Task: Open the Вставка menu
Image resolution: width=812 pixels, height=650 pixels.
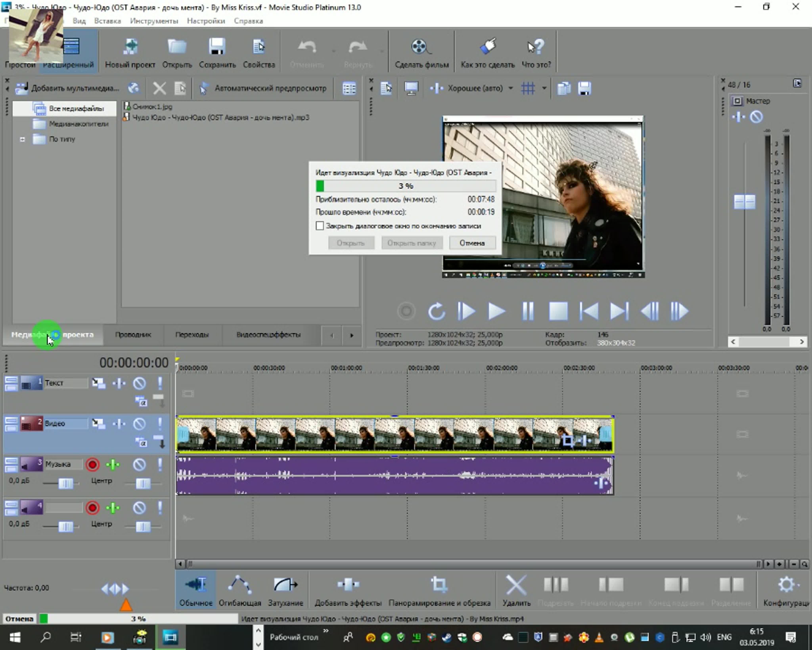Action: [x=107, y=21]
